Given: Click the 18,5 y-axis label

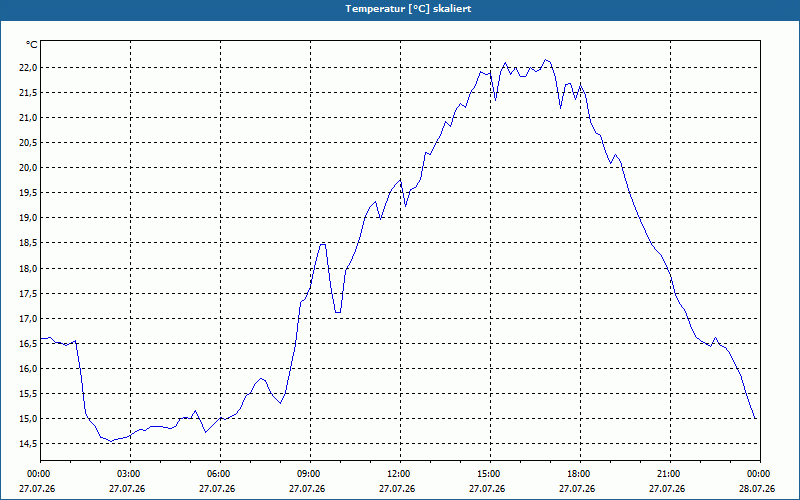Looking at the screenshot, I should 29,243.
